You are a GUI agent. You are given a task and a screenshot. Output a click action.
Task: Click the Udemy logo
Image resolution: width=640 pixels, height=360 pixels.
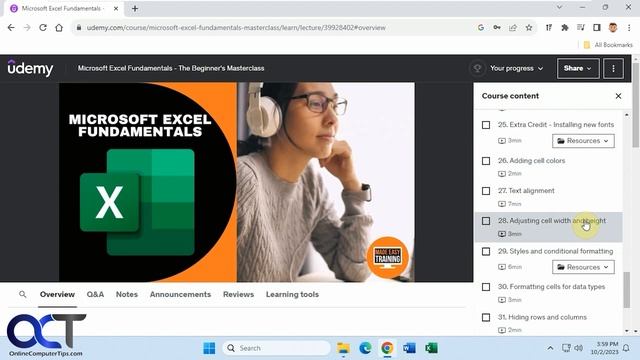(x=30, y=68)
